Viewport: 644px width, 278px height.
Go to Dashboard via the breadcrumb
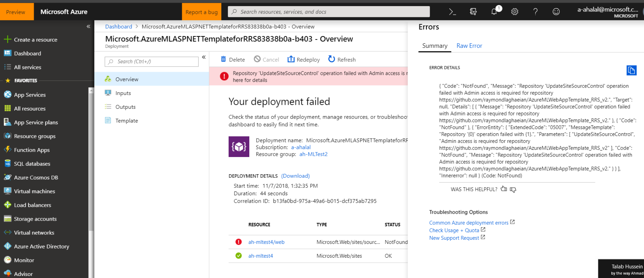point(119,26)
